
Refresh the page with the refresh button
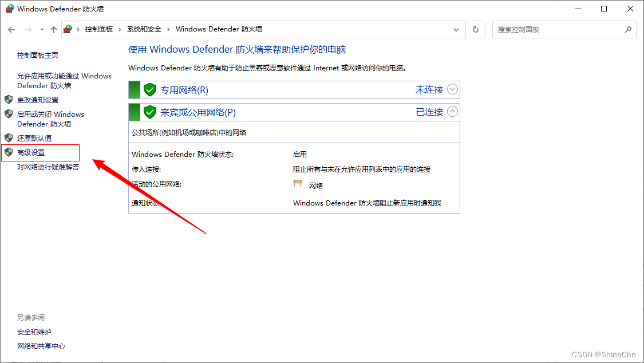click(x=476, y=30)
